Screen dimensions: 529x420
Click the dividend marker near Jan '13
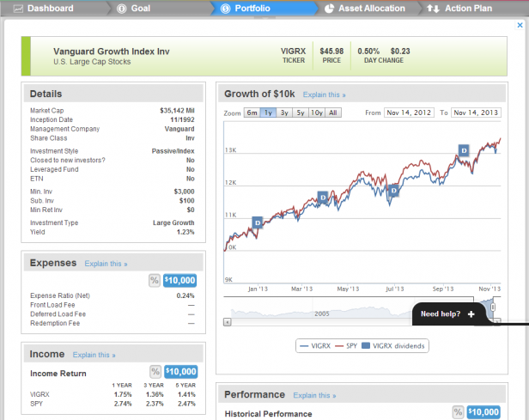pos(257,222)
